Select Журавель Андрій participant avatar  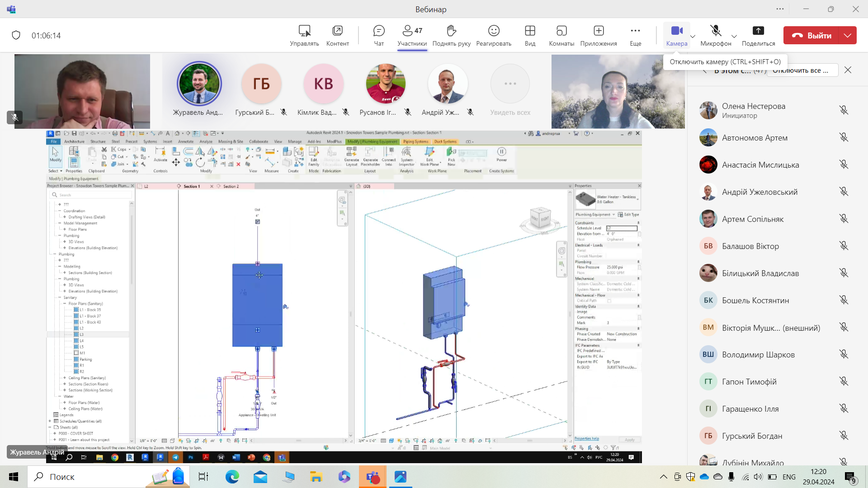[199, 84]
